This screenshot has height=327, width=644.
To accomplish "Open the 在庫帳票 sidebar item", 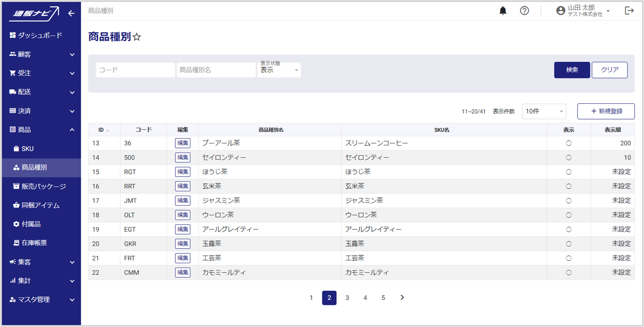I will point(34,243).
